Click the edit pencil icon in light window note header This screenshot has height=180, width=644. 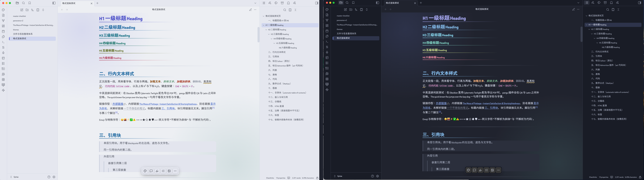click(x=250, y=10)
